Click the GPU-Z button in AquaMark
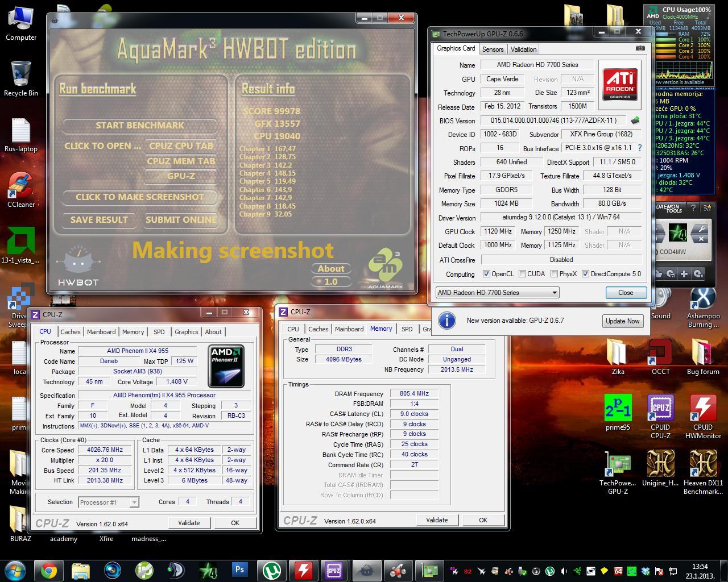Viewport: 728px width, 582px height. (181, 176)
